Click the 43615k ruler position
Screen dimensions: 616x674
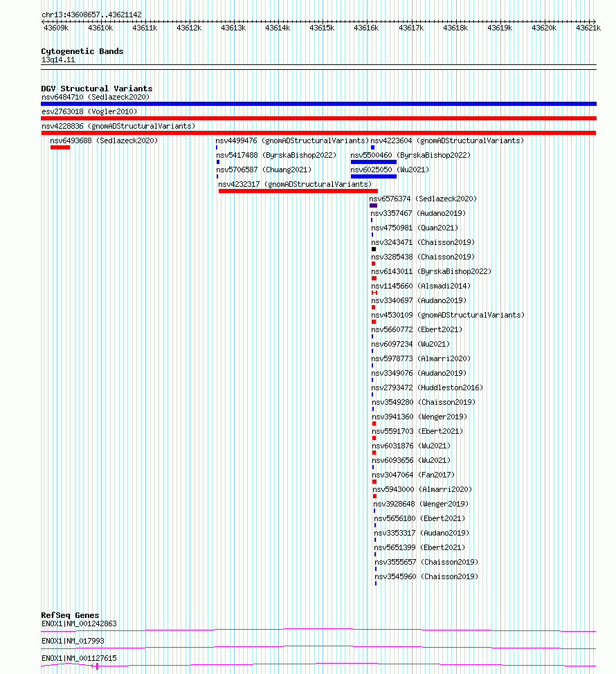(322, 28)
